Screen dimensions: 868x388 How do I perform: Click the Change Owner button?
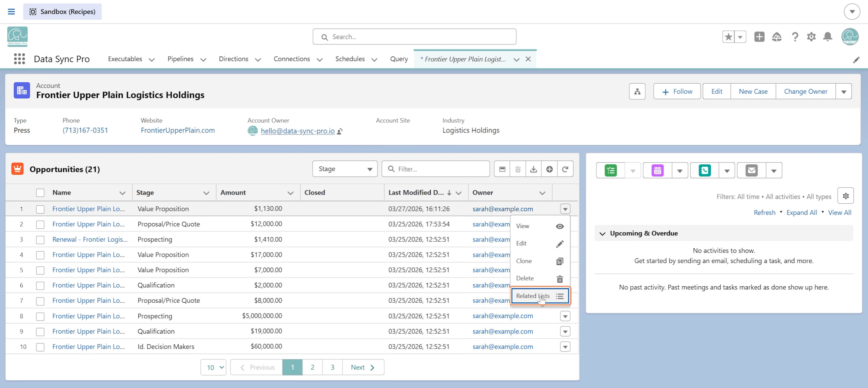click(x=805, y=91)
